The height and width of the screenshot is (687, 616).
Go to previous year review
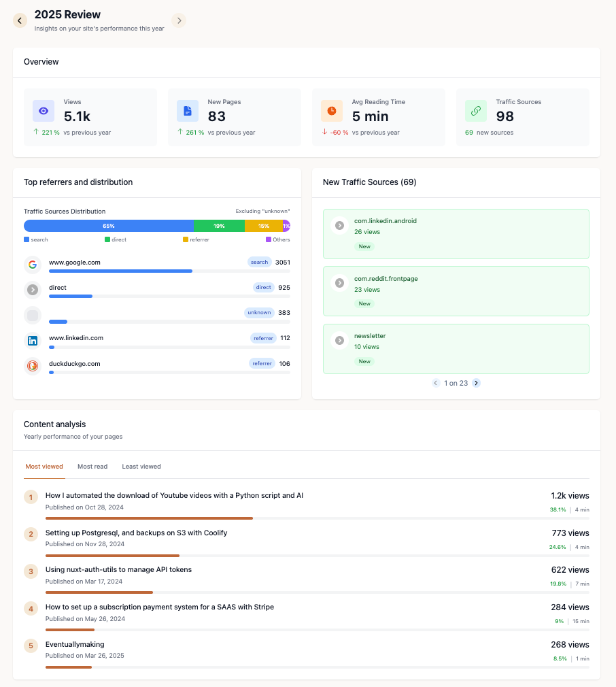20,20
